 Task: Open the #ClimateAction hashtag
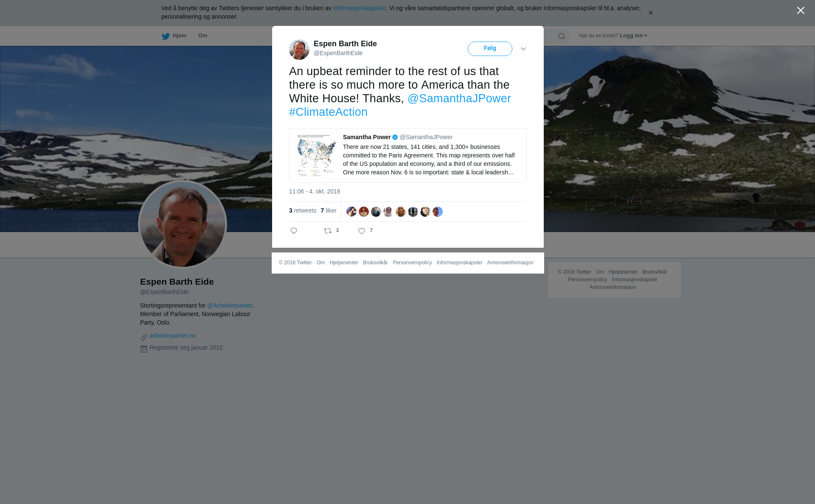tap(328, 112)
